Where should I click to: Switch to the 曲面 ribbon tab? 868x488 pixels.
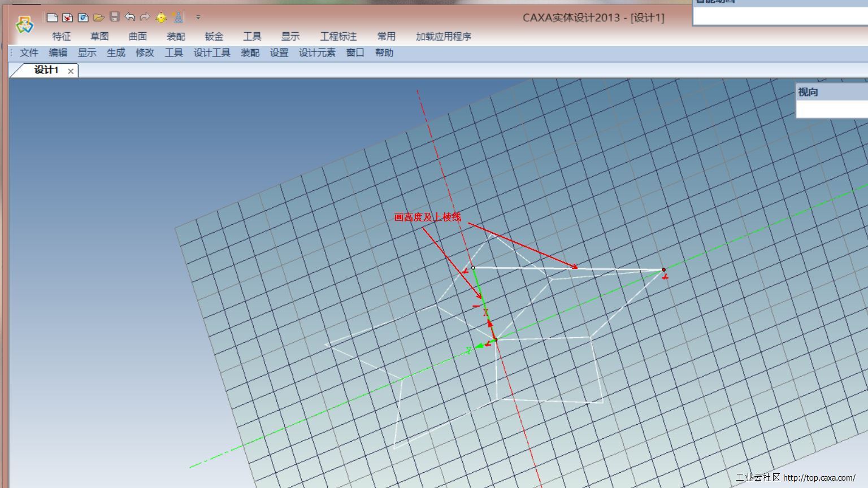click(x=138, y=36)
